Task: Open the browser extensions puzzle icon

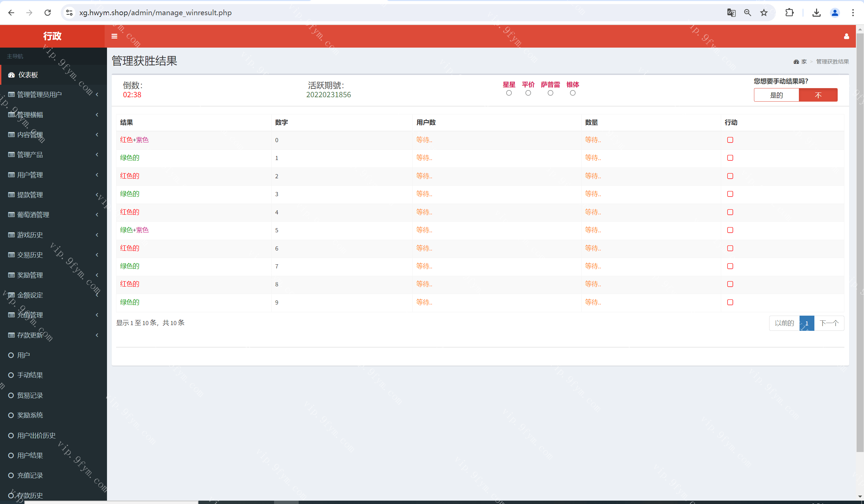Action: (x=789, y=13)
